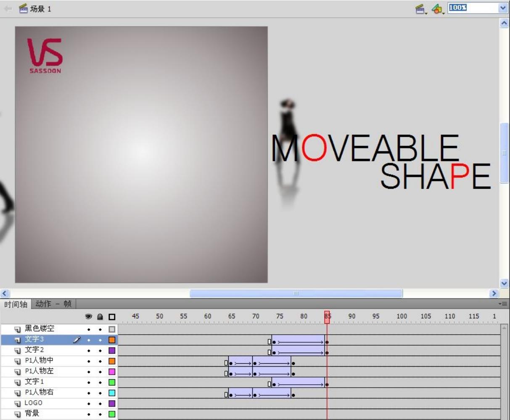
Task: Click the MOVEABLE text on stage
Action: point(365,148)
